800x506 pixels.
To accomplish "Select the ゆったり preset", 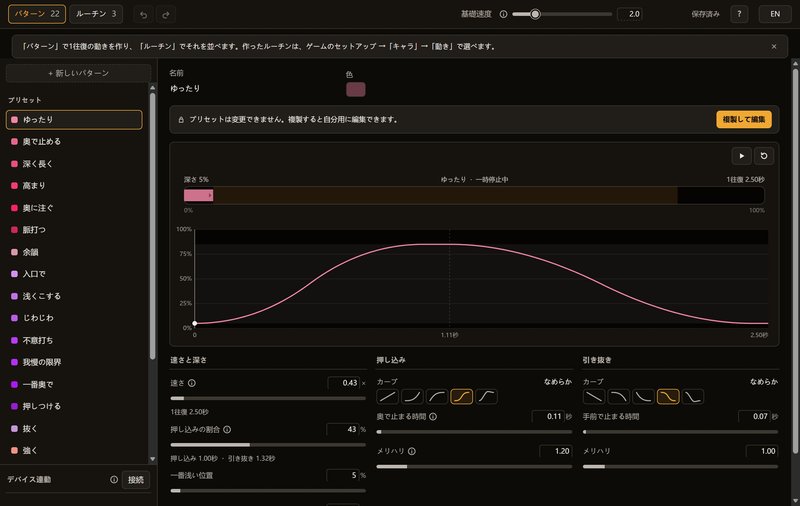I will coord(74,119).
